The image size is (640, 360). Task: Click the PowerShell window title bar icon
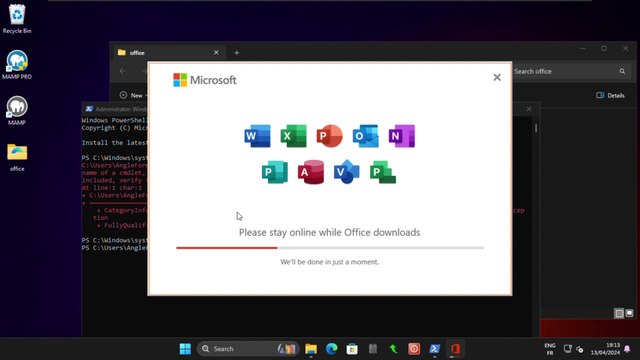click(89, 109)
